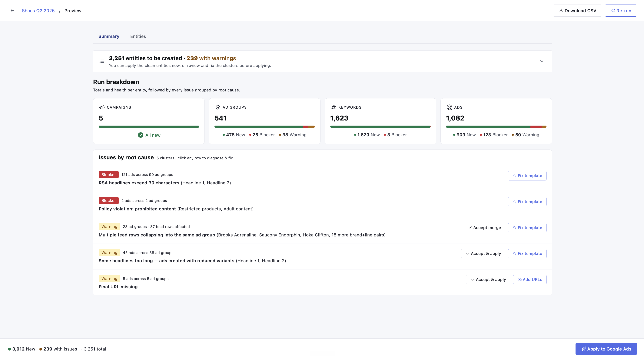The width and height of the screenshot is (644, 359).
Task: Click the back arrow icon
Action: [12, 11]
